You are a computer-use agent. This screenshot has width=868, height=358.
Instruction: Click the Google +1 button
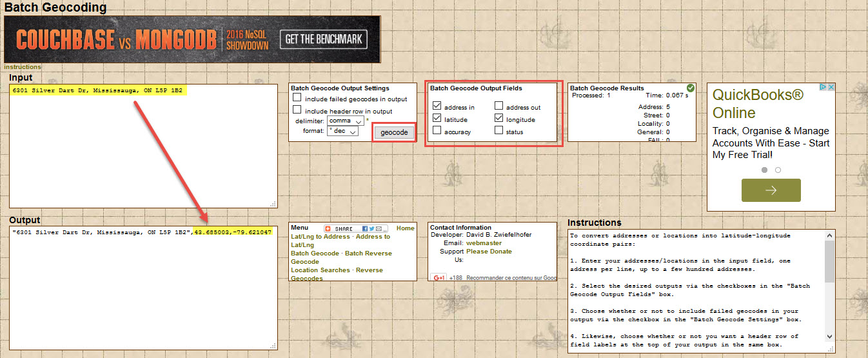click(440, 278)
